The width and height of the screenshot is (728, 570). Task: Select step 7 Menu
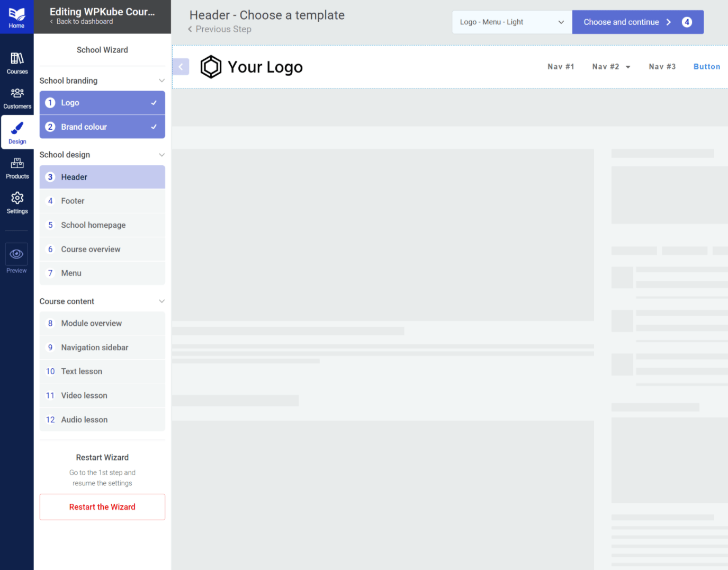click(x=102, y=273)
